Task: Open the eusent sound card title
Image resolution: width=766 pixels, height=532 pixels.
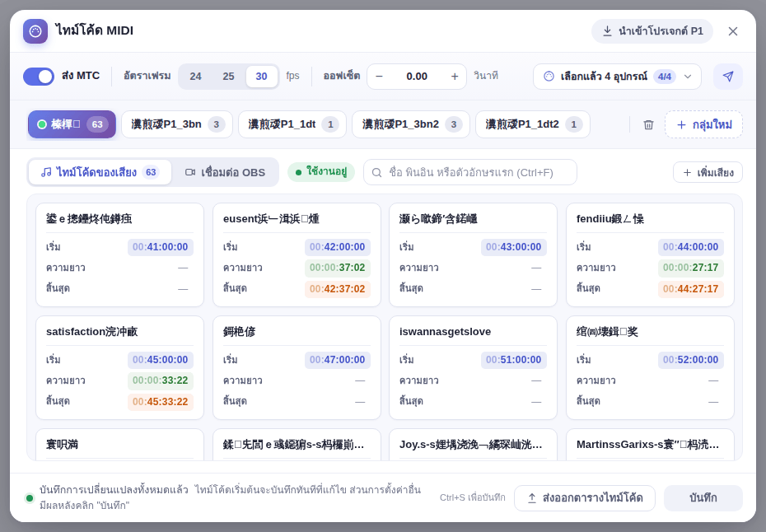Action: (x=271, y=219)
